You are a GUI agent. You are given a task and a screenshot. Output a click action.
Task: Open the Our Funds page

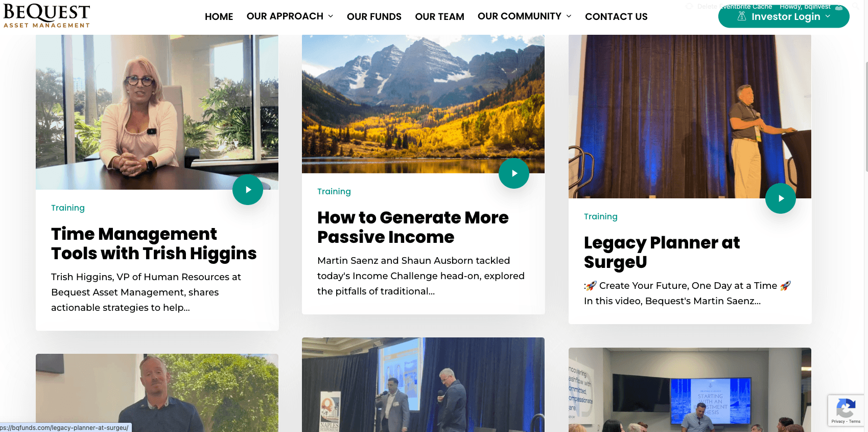(x=374, y=16)
